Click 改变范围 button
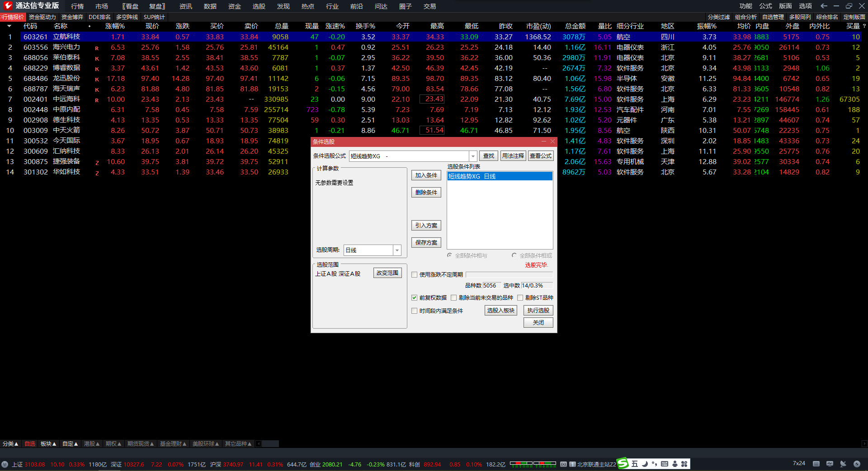The width and height of the screenshot is (868, 471). (x=387, y=273)
